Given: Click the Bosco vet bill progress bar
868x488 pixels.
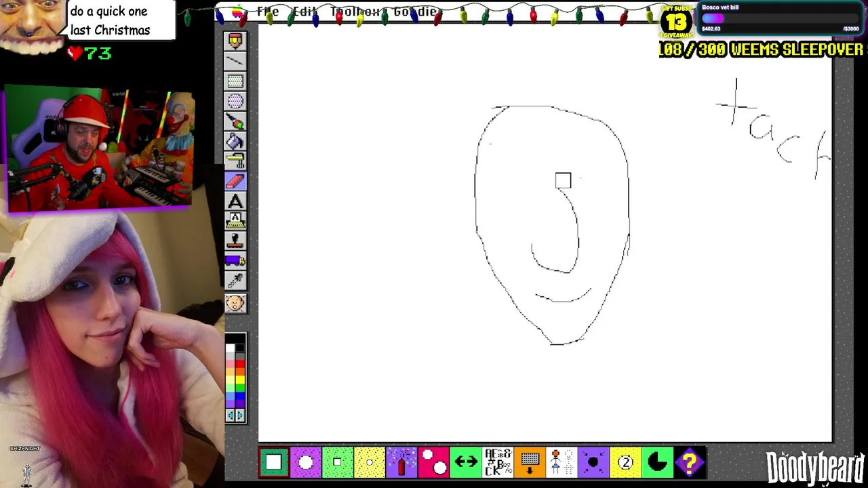Looking at the screenshot, I should tap(781, 19).
